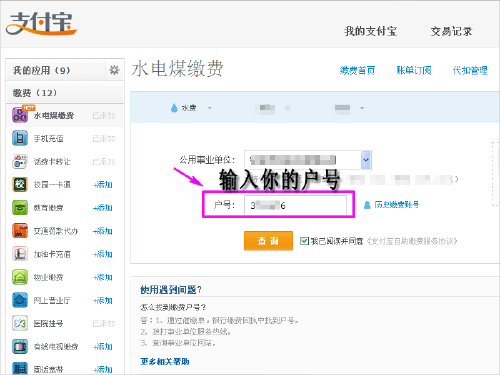Viewport: 500px width, 375px height.
Task: Expand the 水费 type dropdown arrow
Action: click(x=209, y=108)
